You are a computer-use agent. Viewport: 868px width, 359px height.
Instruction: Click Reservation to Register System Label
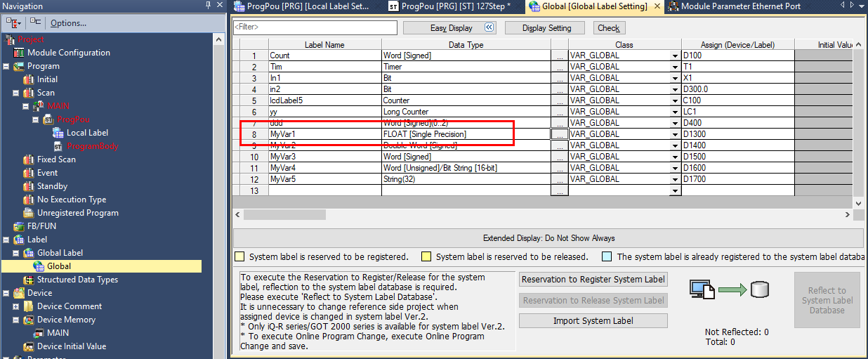593,280
